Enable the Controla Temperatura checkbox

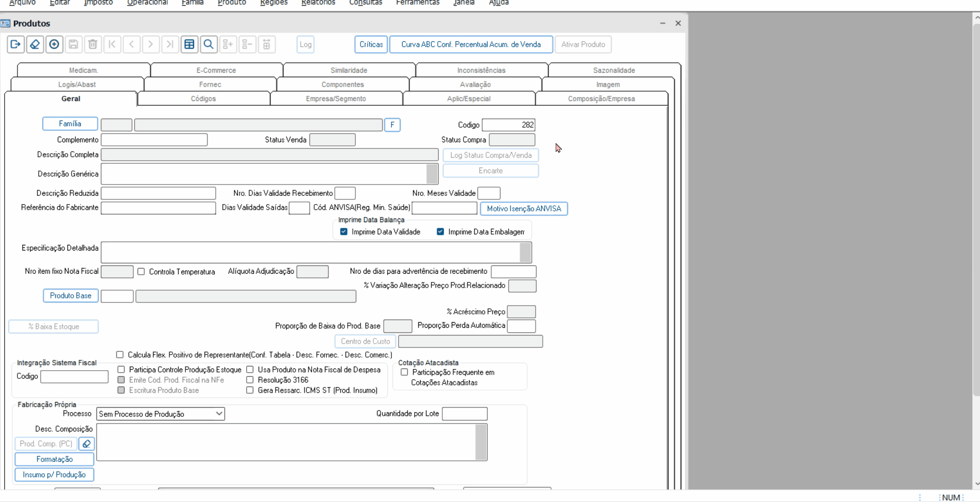coord(141,272)
